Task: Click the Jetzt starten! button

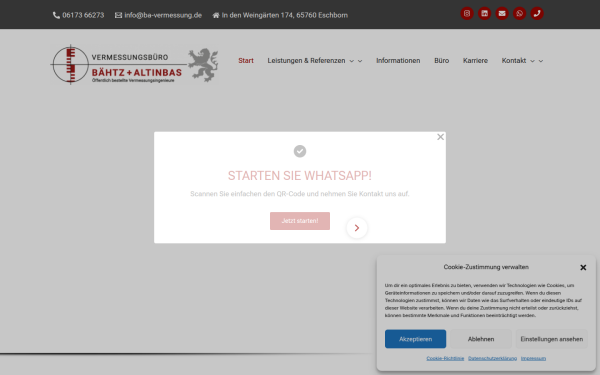Action: 300,221
